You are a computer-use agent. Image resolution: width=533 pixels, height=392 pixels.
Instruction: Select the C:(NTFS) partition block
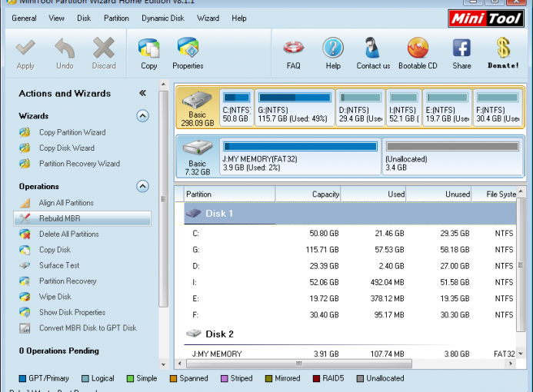(237, 108)
